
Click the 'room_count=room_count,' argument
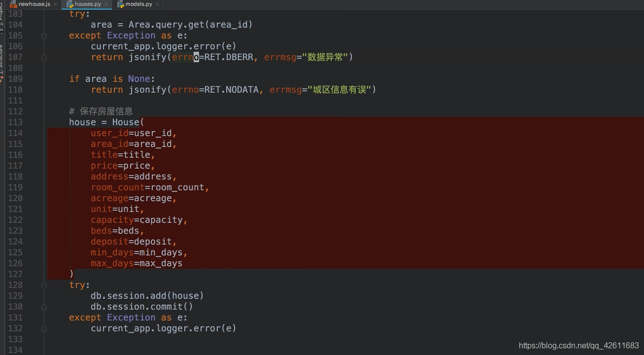click(150, 187)
